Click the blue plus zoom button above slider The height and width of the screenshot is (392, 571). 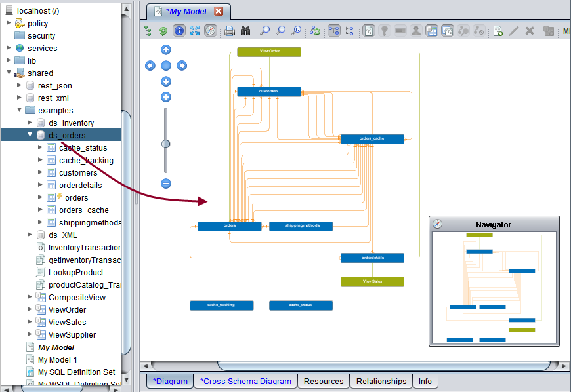166,97
